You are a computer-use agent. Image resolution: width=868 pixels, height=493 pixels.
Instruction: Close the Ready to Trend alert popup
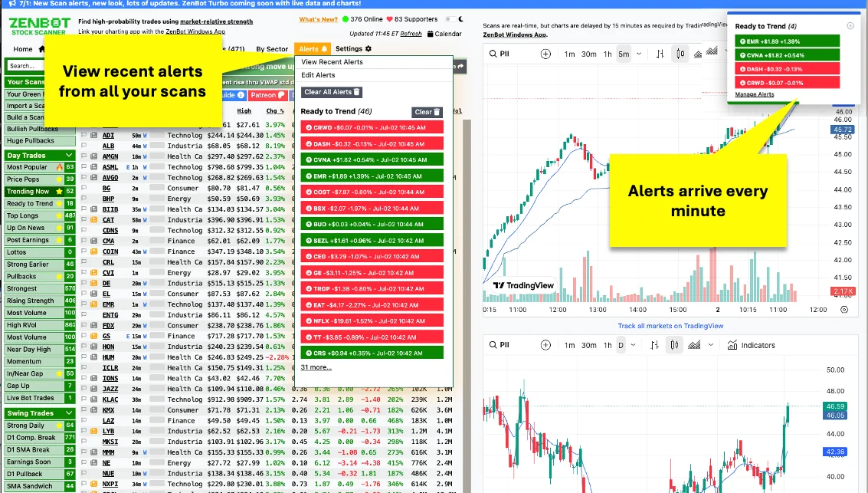click(x=850, y=25)
